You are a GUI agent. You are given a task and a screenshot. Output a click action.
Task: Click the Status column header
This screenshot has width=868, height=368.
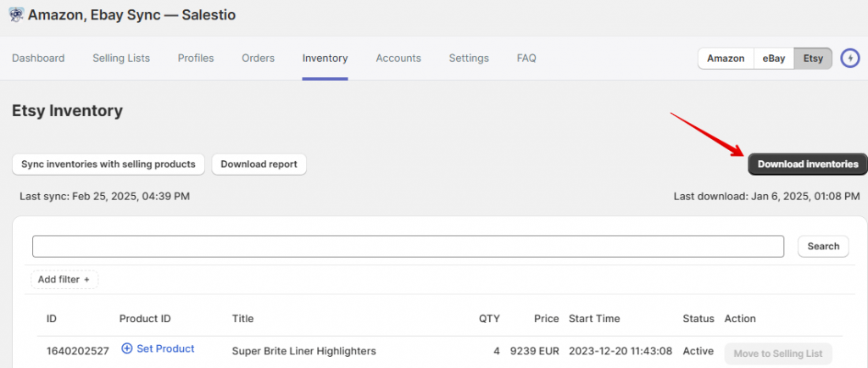pos(698,319)
